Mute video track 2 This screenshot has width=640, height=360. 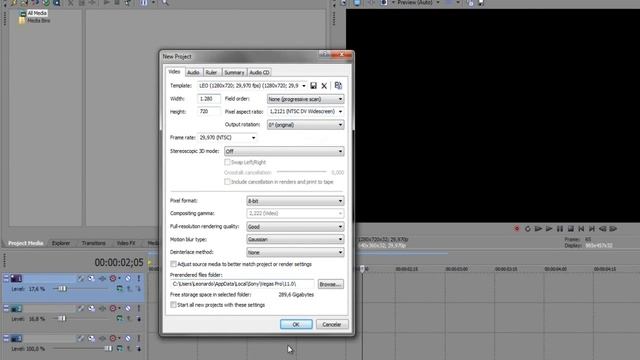click(x=128, y=309)
